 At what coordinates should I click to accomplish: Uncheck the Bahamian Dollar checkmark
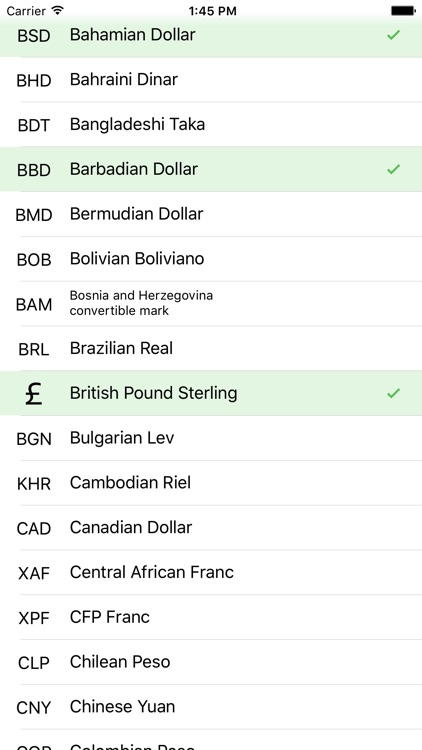(x=393, y=35)
